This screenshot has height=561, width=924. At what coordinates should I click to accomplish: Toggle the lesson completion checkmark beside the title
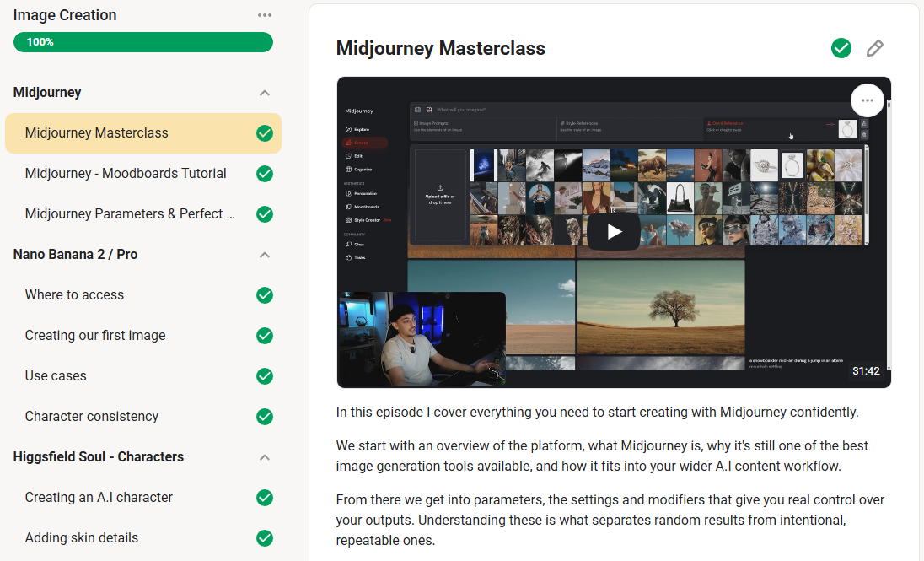click(x=841, y=48)
